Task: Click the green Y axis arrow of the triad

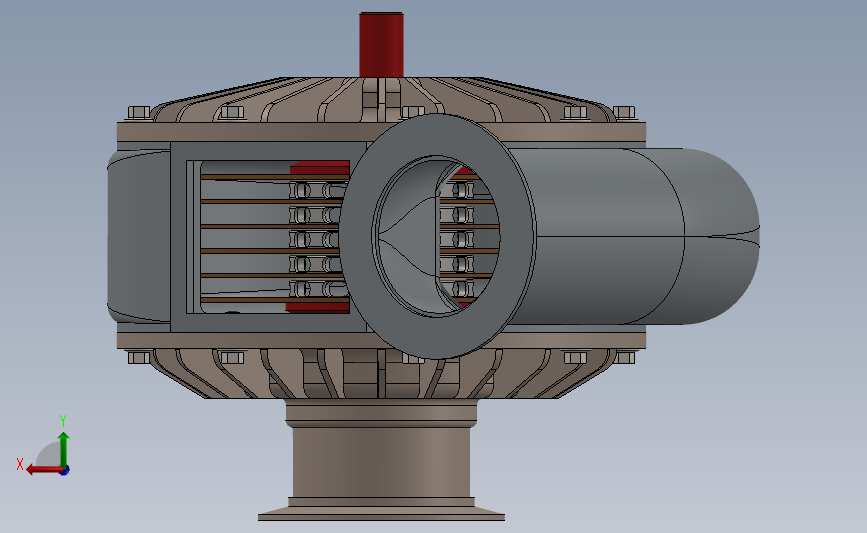Action: click(64, 450)
